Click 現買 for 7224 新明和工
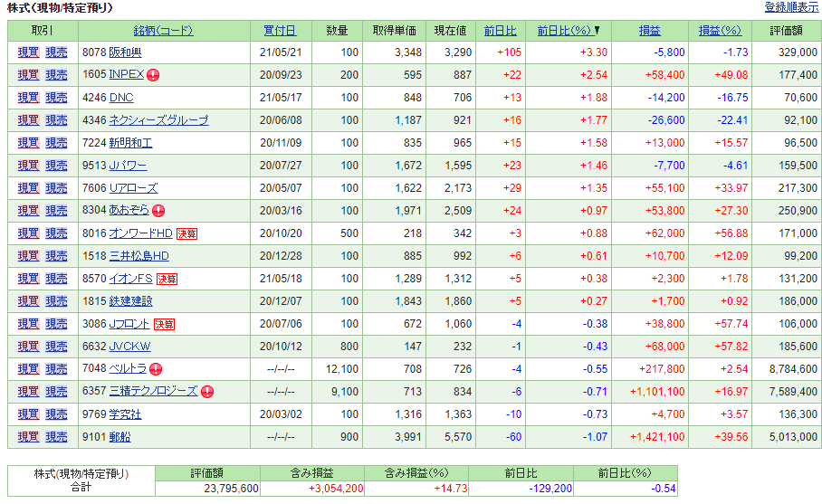 pyautogui.click(x=28, y=143)
